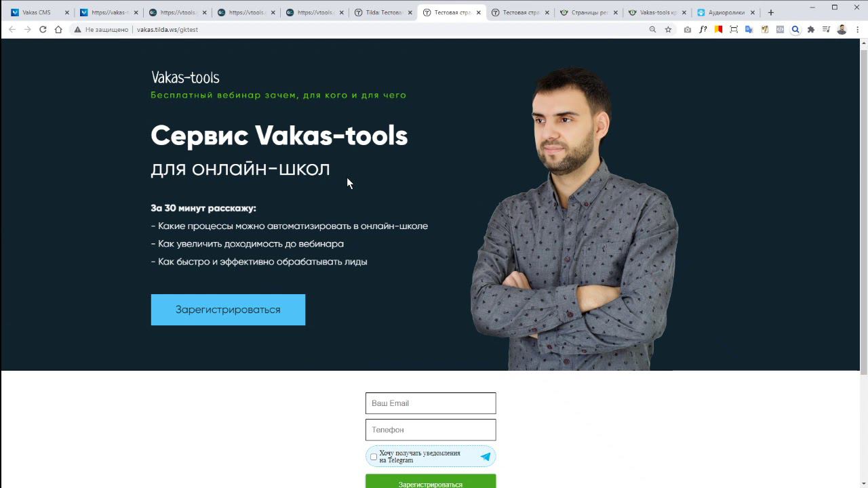
Task: Click the blue Зарегистрироваться button
Action: pos(228,310)
